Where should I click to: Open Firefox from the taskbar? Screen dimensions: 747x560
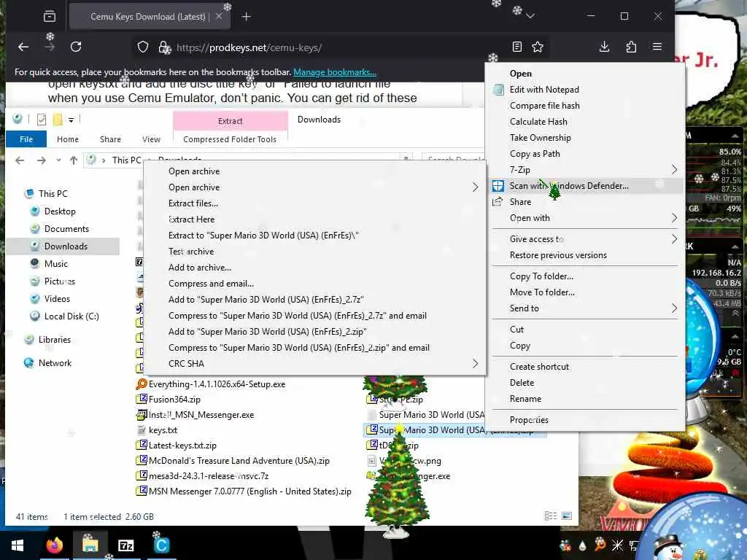click(x=55, y=545)
